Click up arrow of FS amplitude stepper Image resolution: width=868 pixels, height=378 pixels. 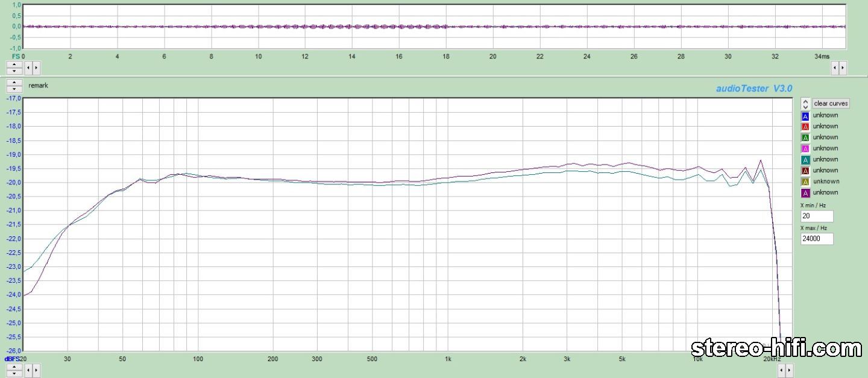click(14, 64)
